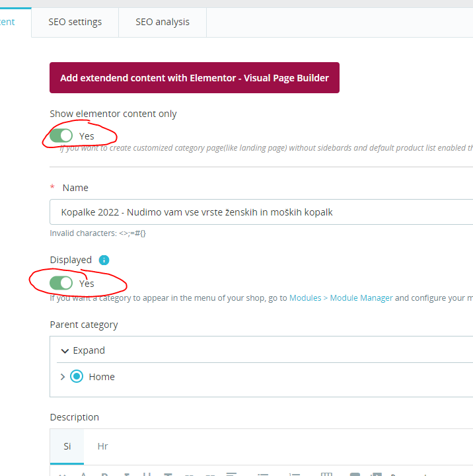The height and width of the screenshot is (476, 473).
Task: Apply numbered list in description editor
Action: [294, 474]
